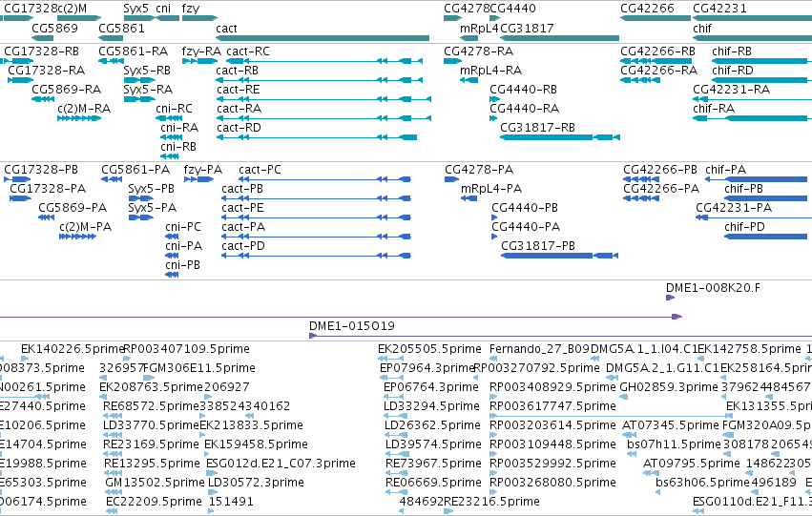The width and height of the screenshot is (812, 516).
Task: Select the Fernando_27_B09 EST
Action: click(493, 359)
